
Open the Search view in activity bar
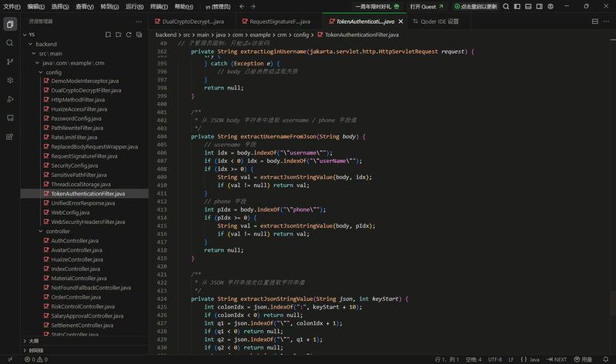click(10, 43)
